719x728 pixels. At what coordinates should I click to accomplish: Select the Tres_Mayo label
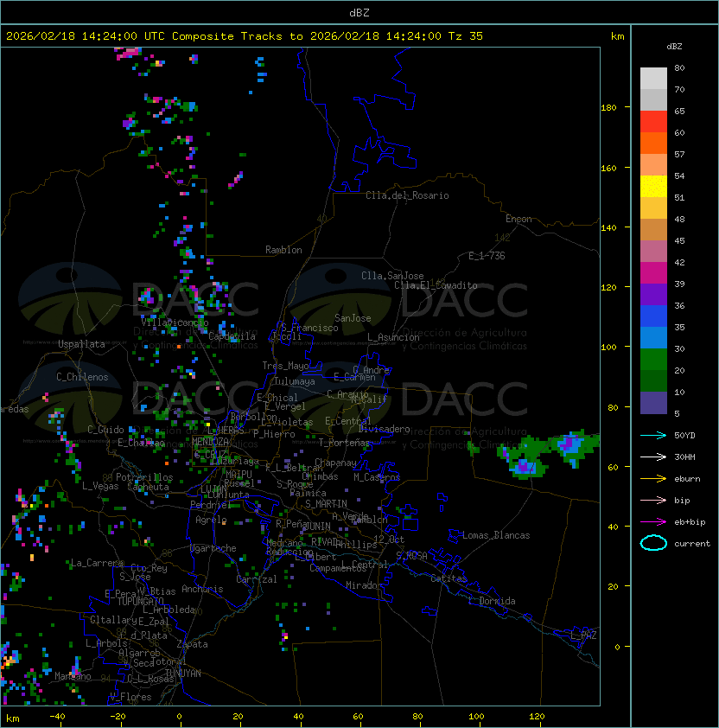coord(285,367)
